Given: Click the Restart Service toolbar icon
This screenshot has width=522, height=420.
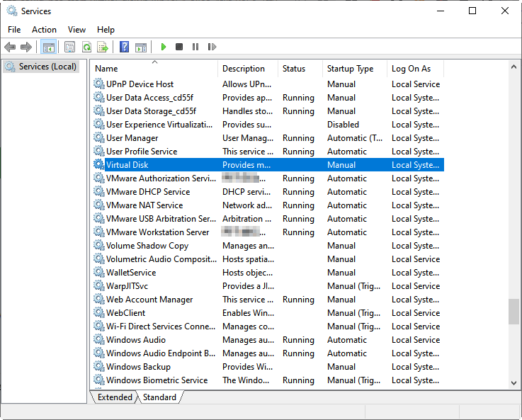Looking at the screenshot, I should point(212,47).
